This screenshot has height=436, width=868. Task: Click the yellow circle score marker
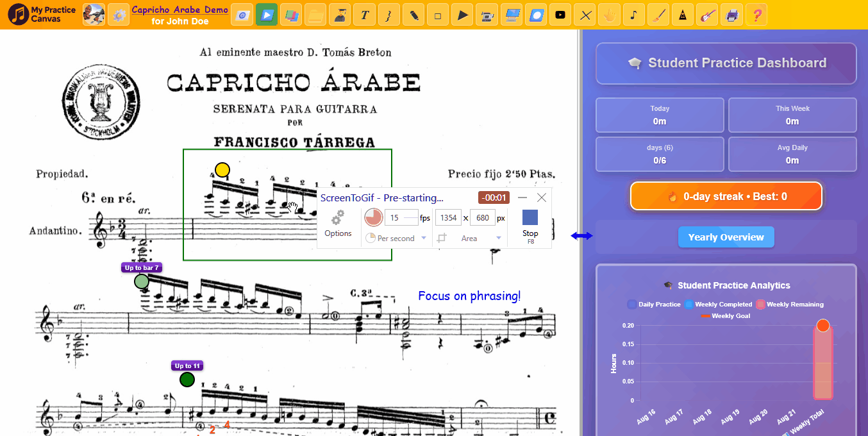222,170
